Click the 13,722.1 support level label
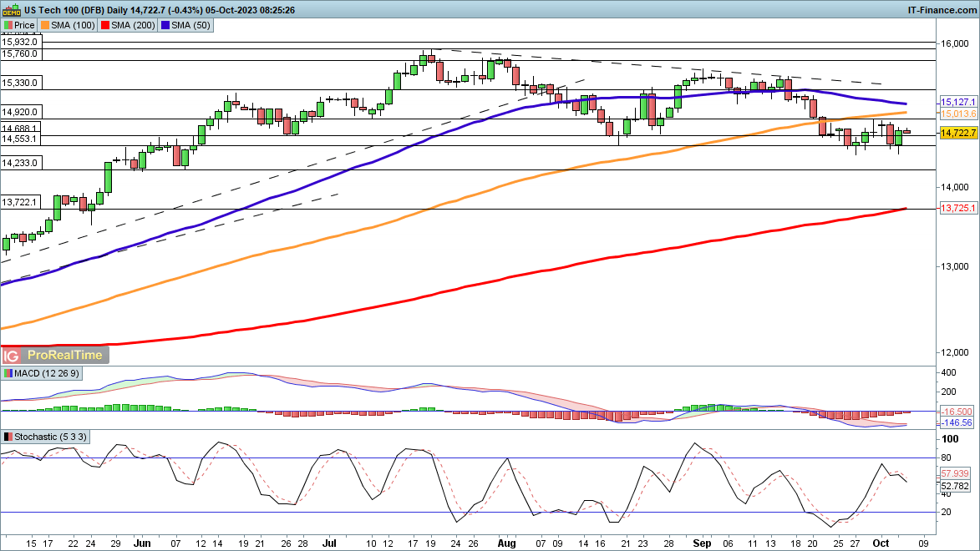 point(20,202)
